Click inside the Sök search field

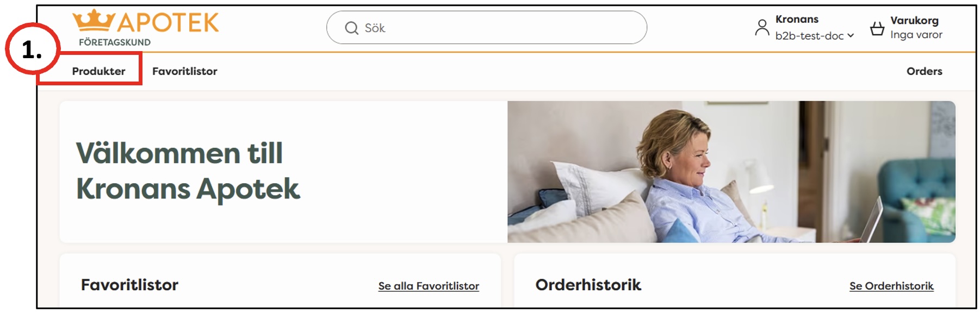point(486,28)
